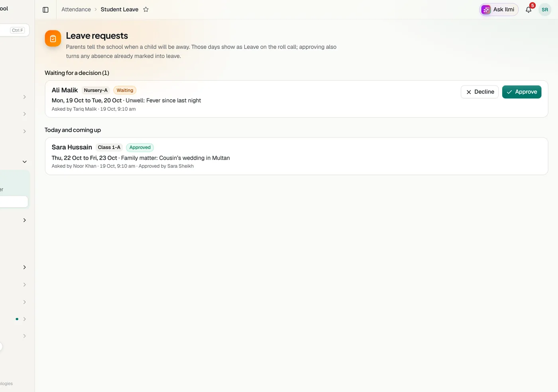
Task: Expand the sidebar chevron beside the teal dot
Action: [x=24, y=319]
